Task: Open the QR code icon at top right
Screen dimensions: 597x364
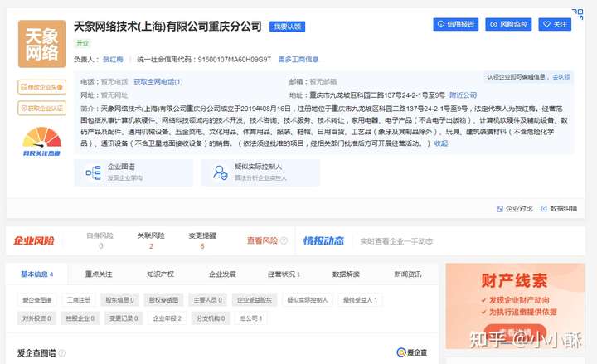Action: 578,14
